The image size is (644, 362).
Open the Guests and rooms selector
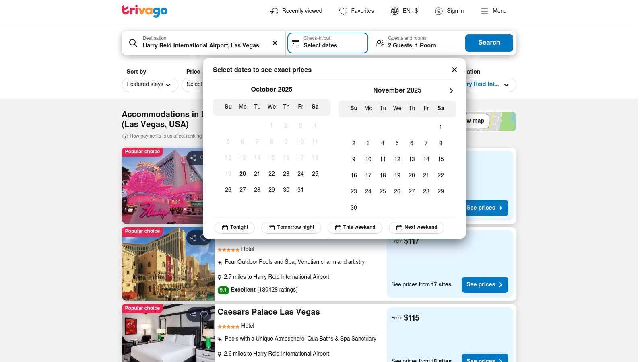[x=417, y=43]
